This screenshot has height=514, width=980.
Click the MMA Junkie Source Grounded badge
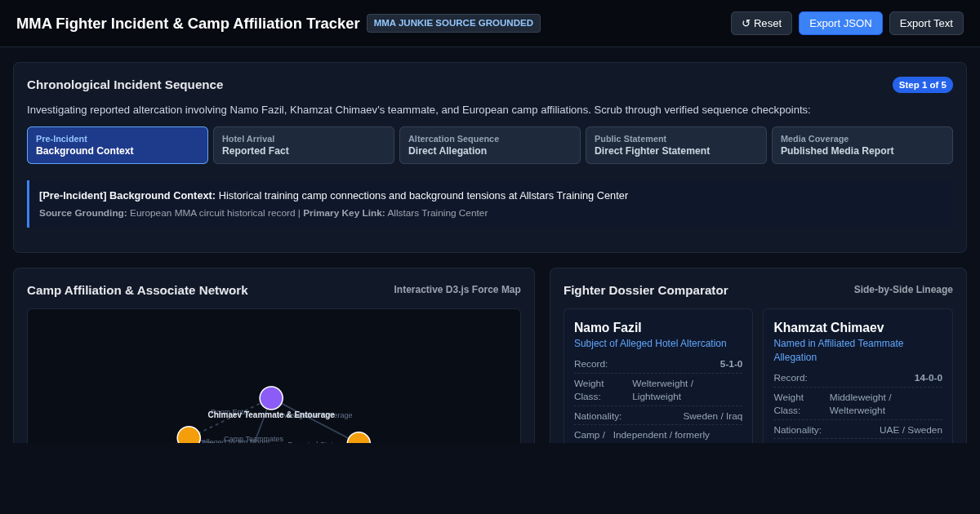(453, 23)
